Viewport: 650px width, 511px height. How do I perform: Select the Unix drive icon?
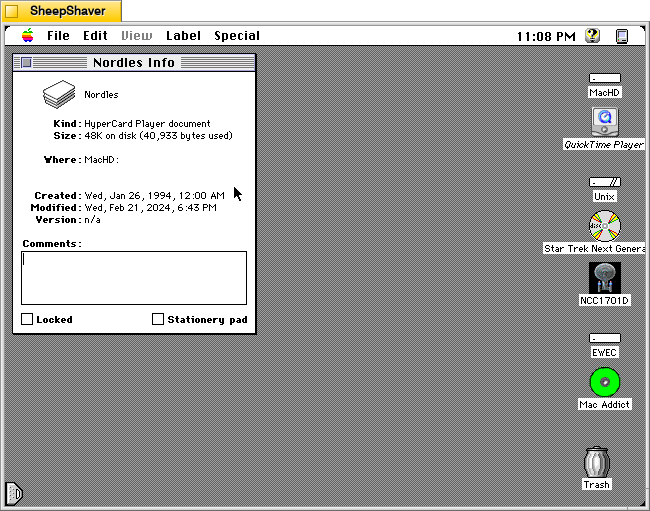click(605, 182)
